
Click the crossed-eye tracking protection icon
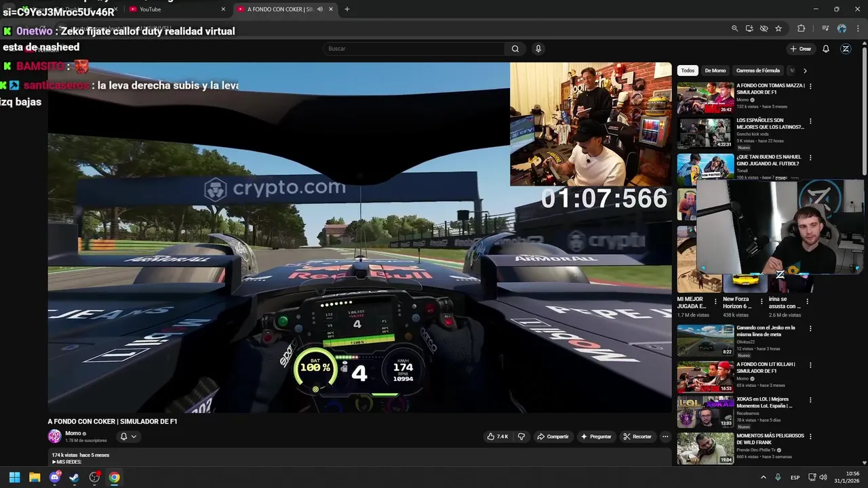[x=764, y=28]
